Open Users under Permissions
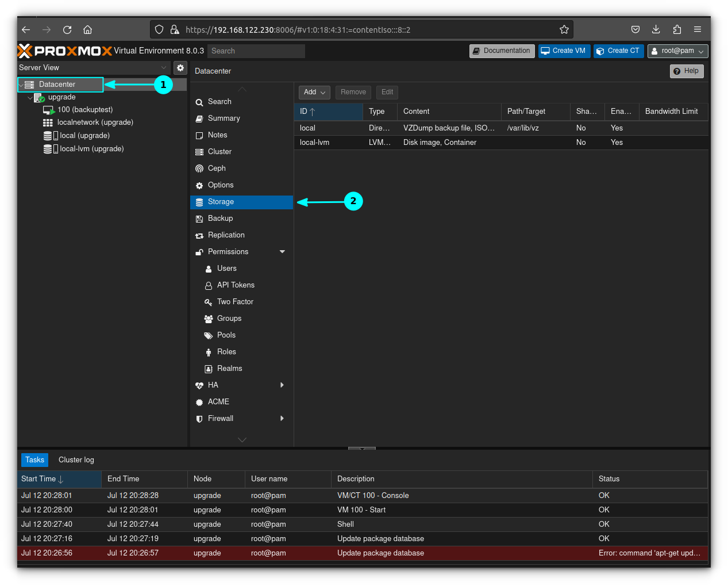Image resolution: width=728 pixels, height=586 pixels. pyautogui.click(x=241, y=269)
